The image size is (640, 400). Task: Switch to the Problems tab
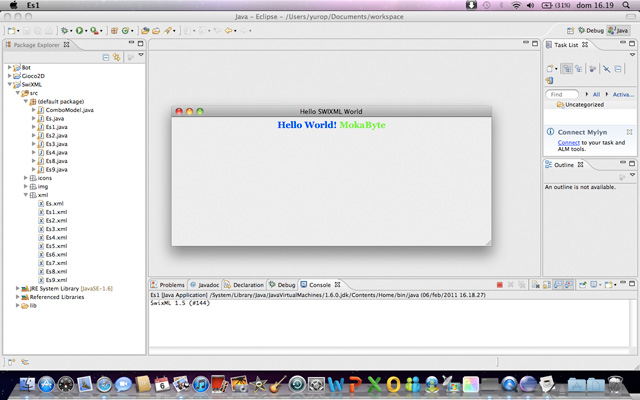point(168,285)
